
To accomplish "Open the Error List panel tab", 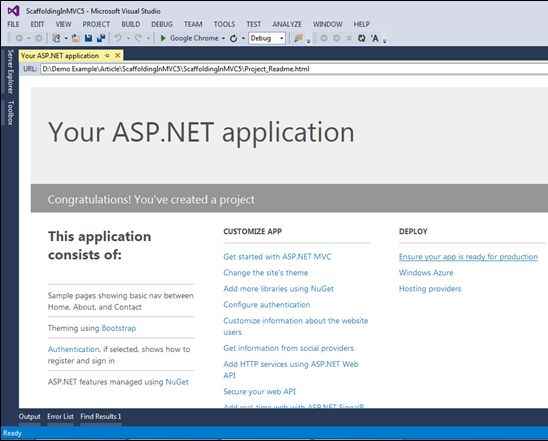I will click(x=60, y=417).
